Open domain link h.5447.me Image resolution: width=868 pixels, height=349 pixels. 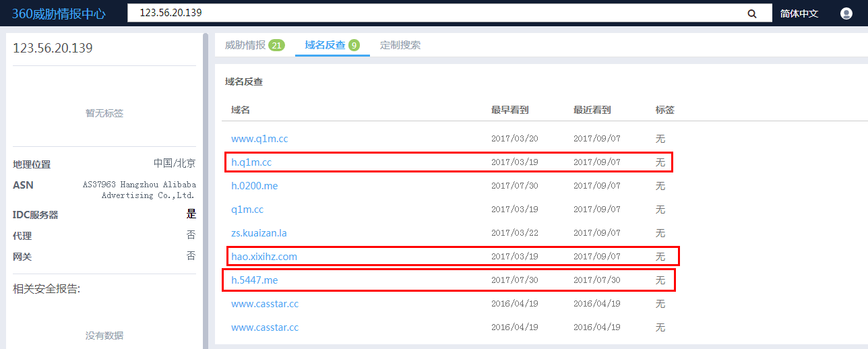pos(254,280)
